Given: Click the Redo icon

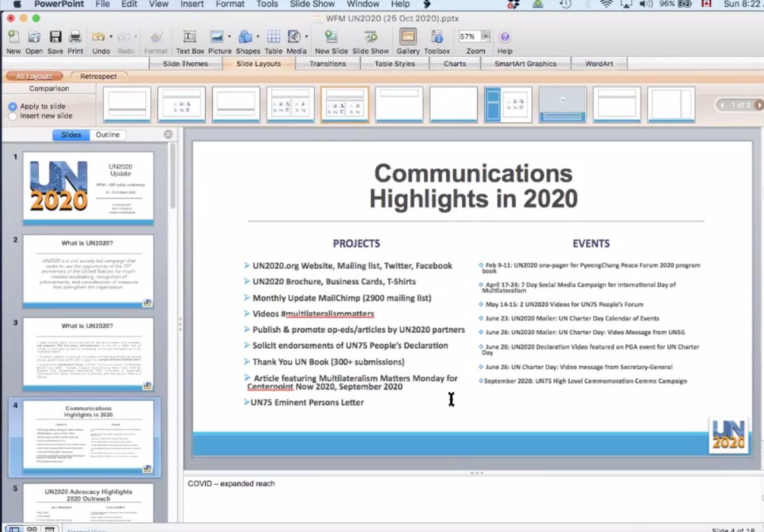Looking at the screenshot, I should pyautogui.click(x=124, y=38).
